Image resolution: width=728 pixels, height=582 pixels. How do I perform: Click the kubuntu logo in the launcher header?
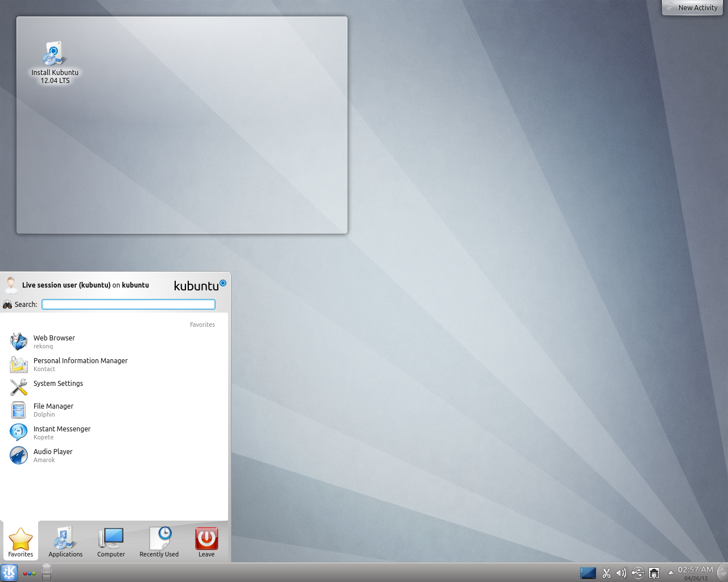click(200, 285)
